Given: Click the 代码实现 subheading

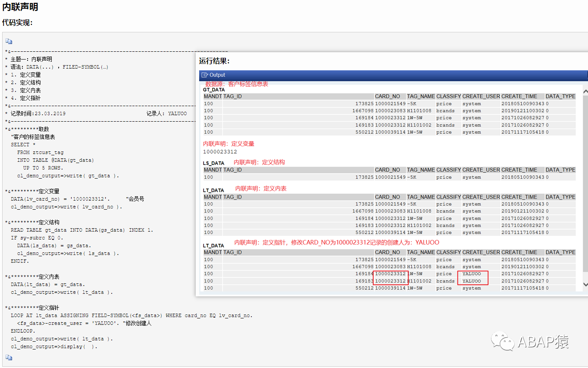Looking at the screenshot, I should (x=17, y=22).
